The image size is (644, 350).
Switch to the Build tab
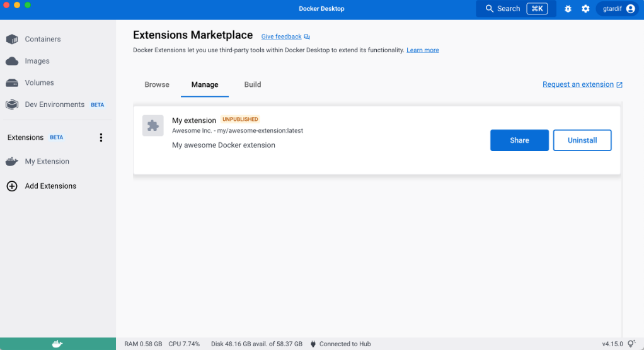tap(253, 84)
